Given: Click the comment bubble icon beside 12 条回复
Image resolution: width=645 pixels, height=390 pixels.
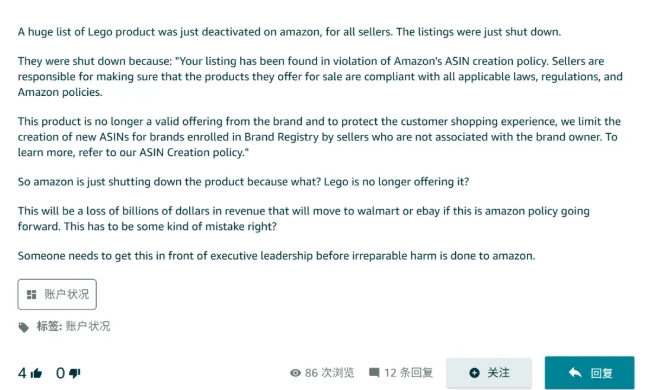Looking at the screenshot, I should click(x=374, y=373).
